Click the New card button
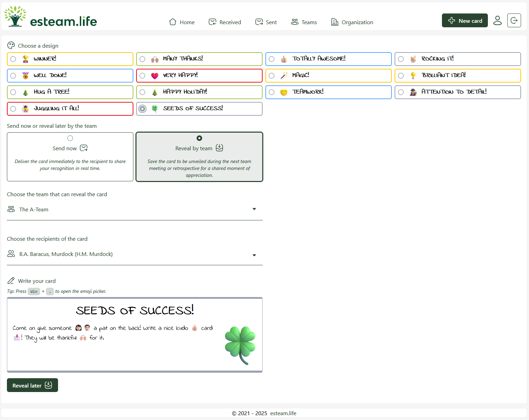 pyautogui.click(x=465, y=20)
